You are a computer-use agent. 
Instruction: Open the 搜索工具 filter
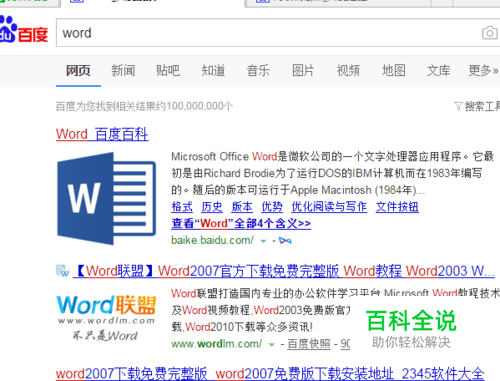[477, 106]
